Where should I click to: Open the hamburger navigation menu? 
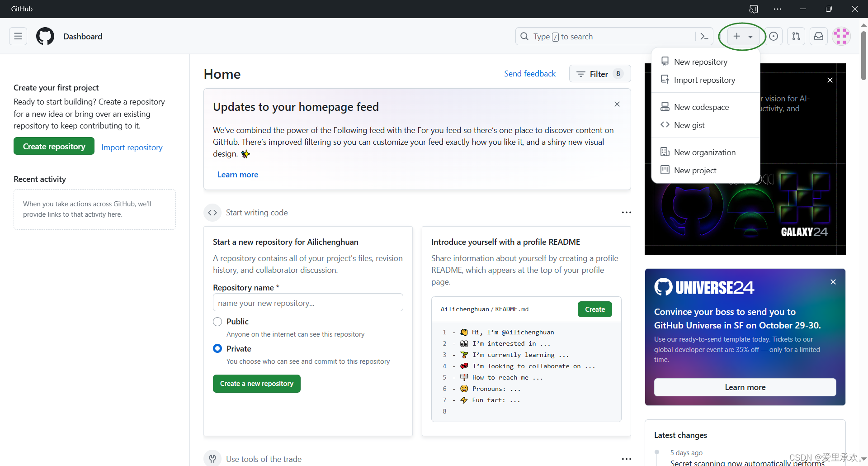click(18, 36)
